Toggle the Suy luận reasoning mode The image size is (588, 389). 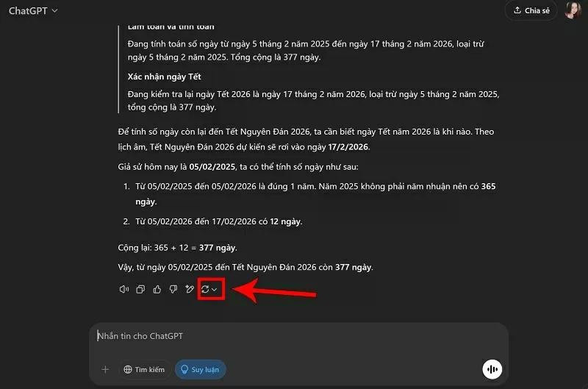coord(200,369)
